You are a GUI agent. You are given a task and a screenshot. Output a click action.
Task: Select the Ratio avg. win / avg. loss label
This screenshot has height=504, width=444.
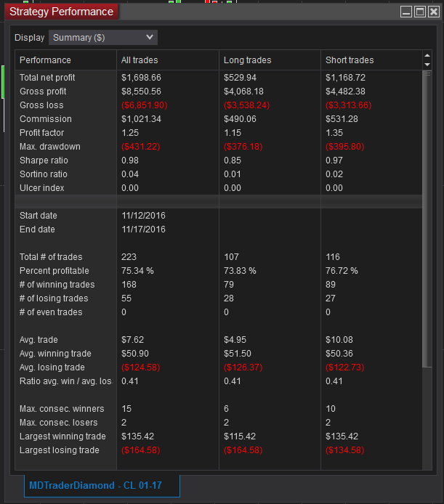click(x=66, y=381)
